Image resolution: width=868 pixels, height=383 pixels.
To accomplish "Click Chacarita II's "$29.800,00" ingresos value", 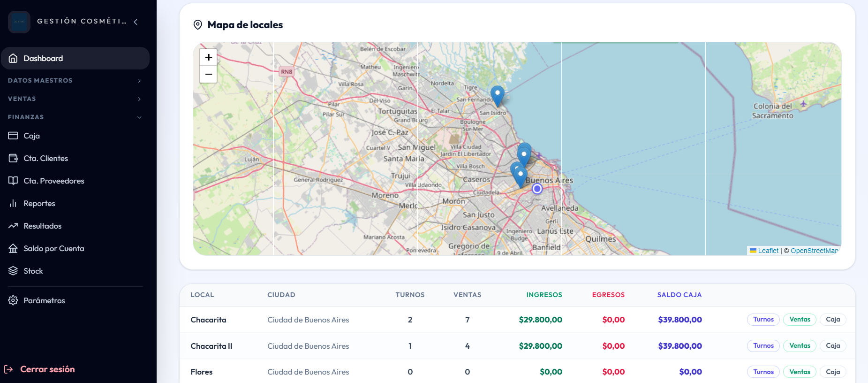I will click(541, 346).
